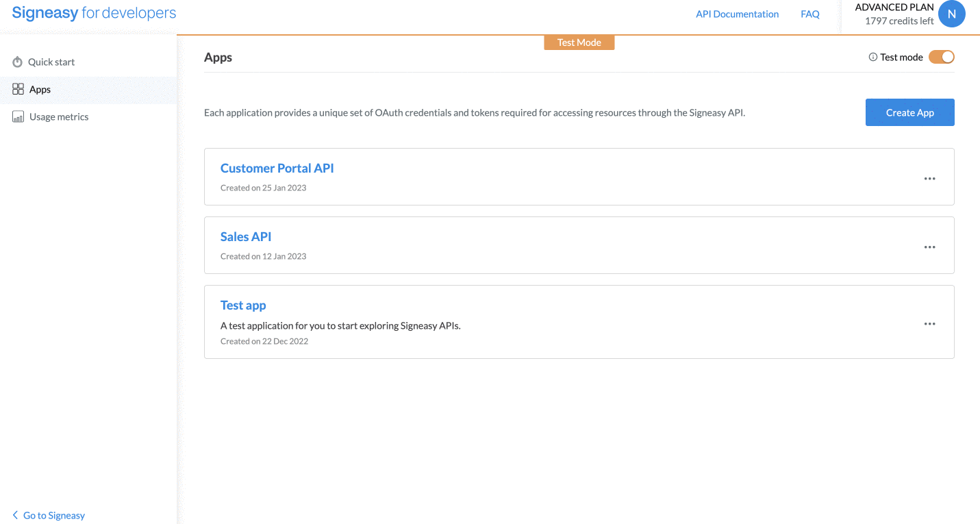Click the OAuth credentials description text
Viewport: 980px width, 524px height.
point(475,113)
